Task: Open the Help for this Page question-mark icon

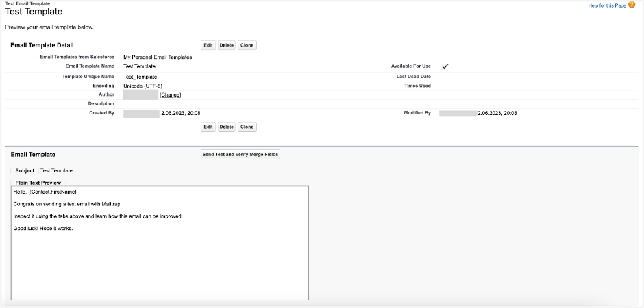Action: click(x=632, y=5)
